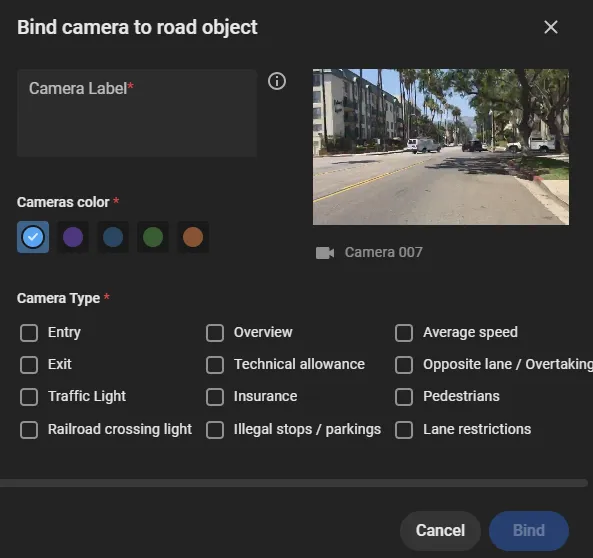This screenshot has height=558, width=593.
Task: Select the light blue camera color
Action: tap(33, 237)
